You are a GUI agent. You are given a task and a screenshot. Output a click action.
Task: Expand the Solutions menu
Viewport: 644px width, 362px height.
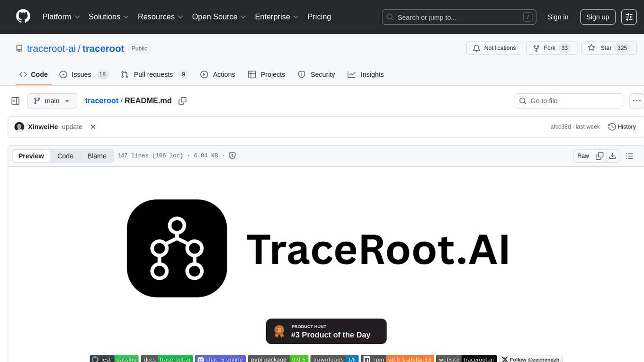108,17
